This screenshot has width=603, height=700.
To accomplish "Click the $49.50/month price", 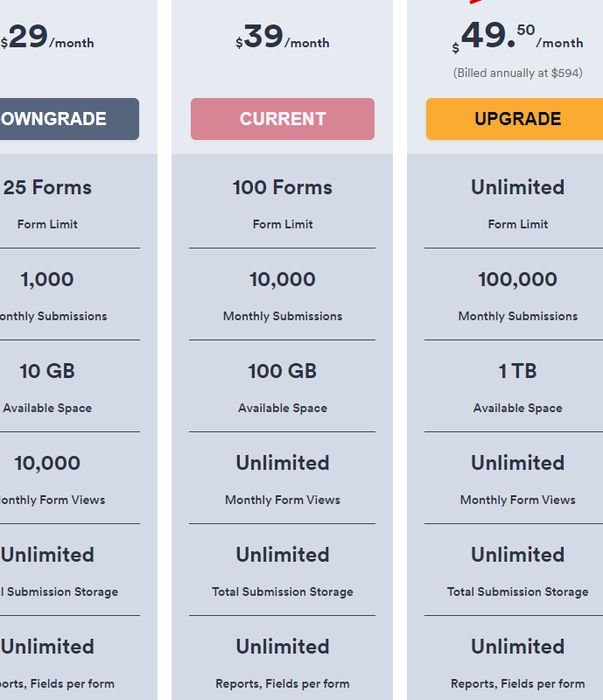I will click(517, 38).
